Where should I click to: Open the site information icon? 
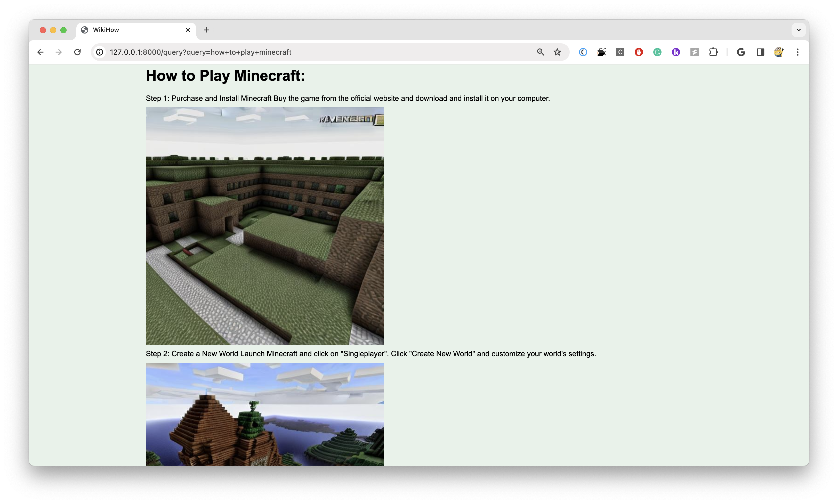(100, 52)
